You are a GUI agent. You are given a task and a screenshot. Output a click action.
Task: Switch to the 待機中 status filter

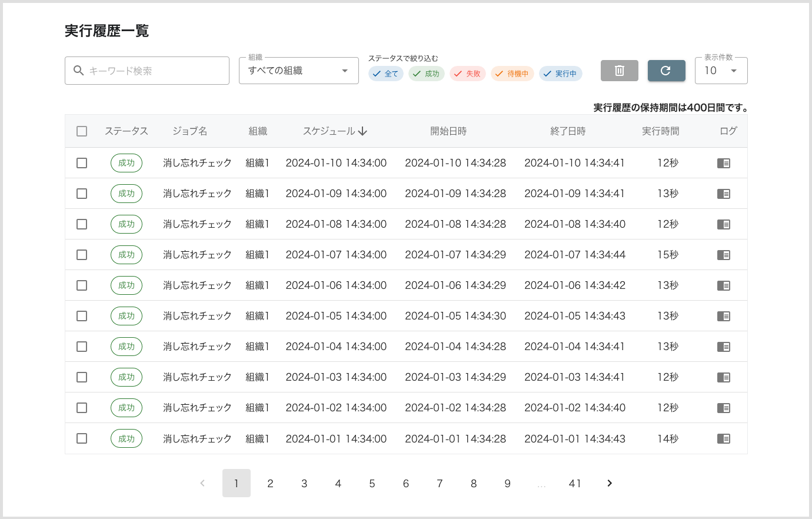[x=512, y=74]
